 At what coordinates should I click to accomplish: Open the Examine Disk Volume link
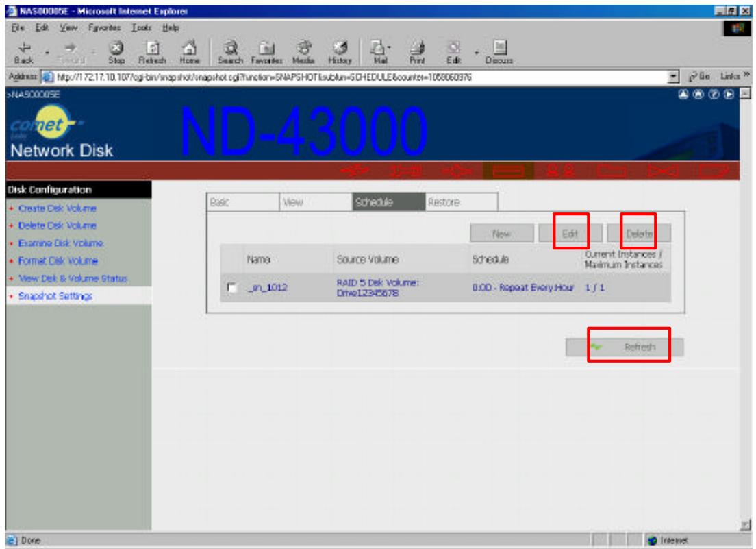pos(61,243)
